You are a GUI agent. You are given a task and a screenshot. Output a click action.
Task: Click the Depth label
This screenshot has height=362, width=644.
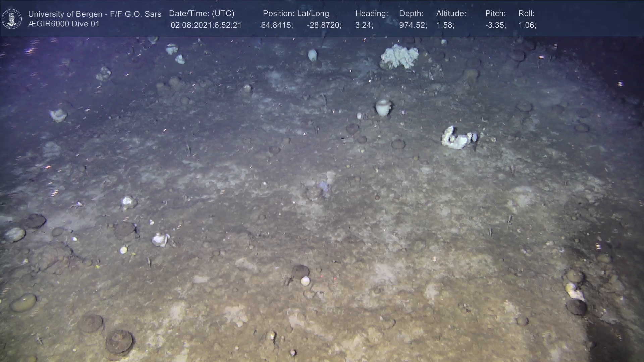pyautogui.click(x=411, y=13)
